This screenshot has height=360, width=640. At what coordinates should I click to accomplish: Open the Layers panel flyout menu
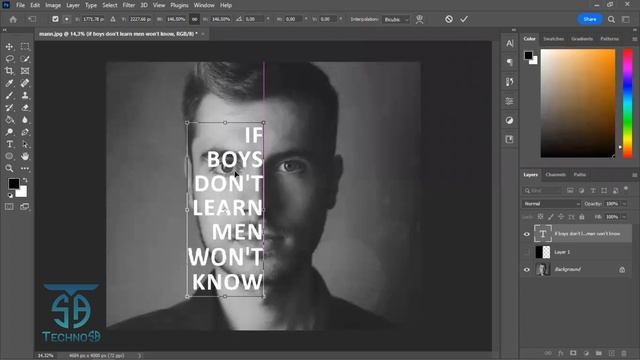click(x=635, y=175)
